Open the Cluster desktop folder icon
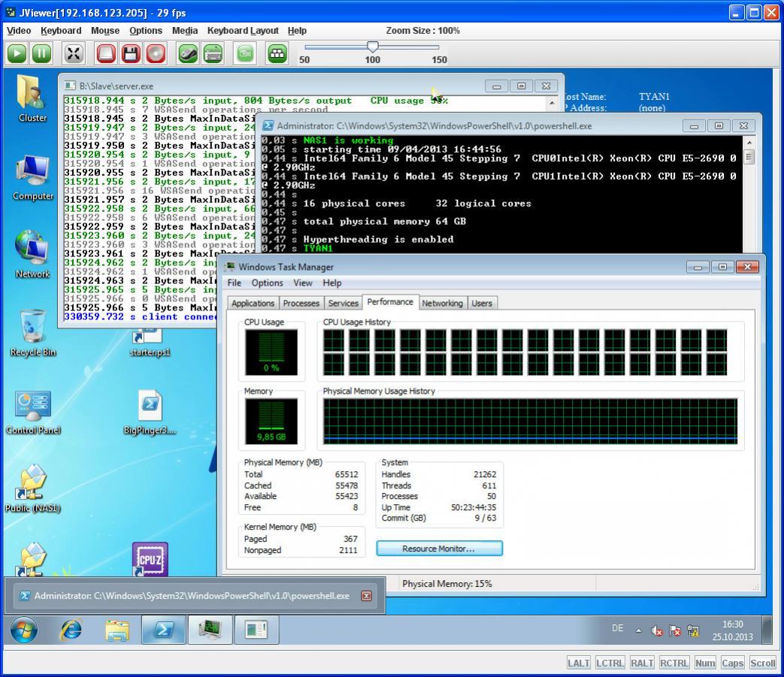Screen dimensions: 784x677 pos(32,98)
